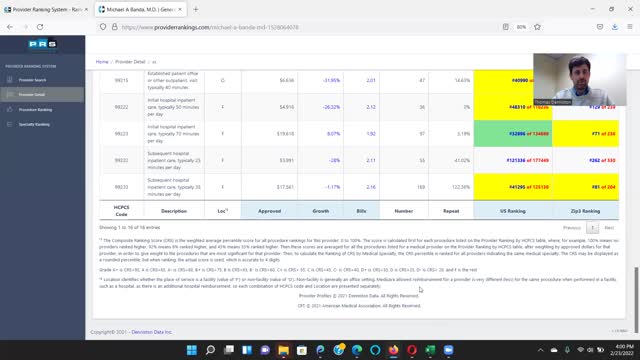Toggle reader view icon in address bar
Viewport: 640px width, 360px height.
pos(506,27)
